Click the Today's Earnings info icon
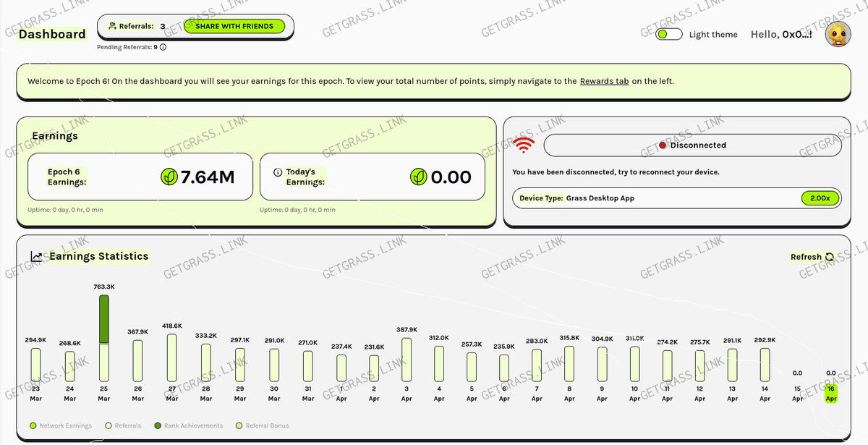 pos(278,173)
